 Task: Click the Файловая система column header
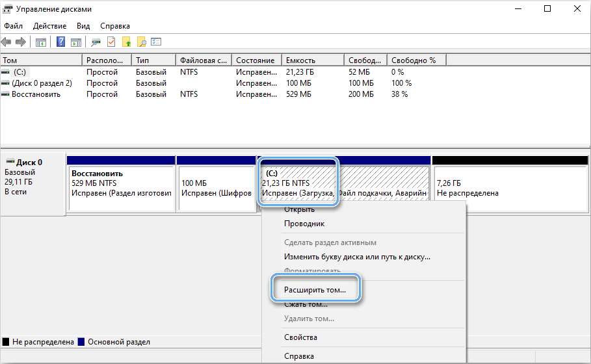click(203, 60)
